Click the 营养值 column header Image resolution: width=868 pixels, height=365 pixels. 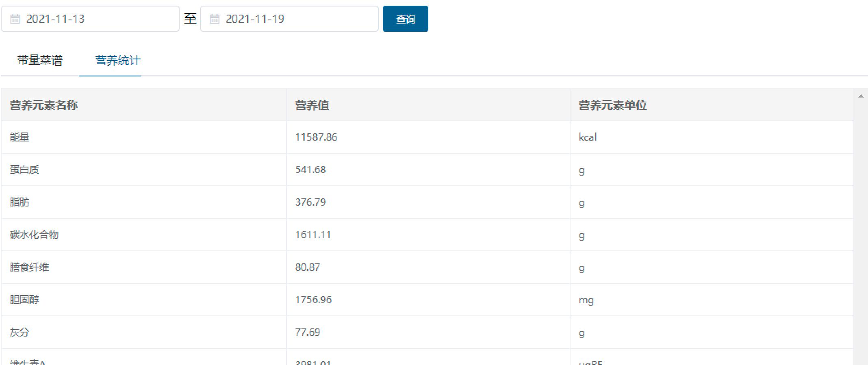(312, 105)
